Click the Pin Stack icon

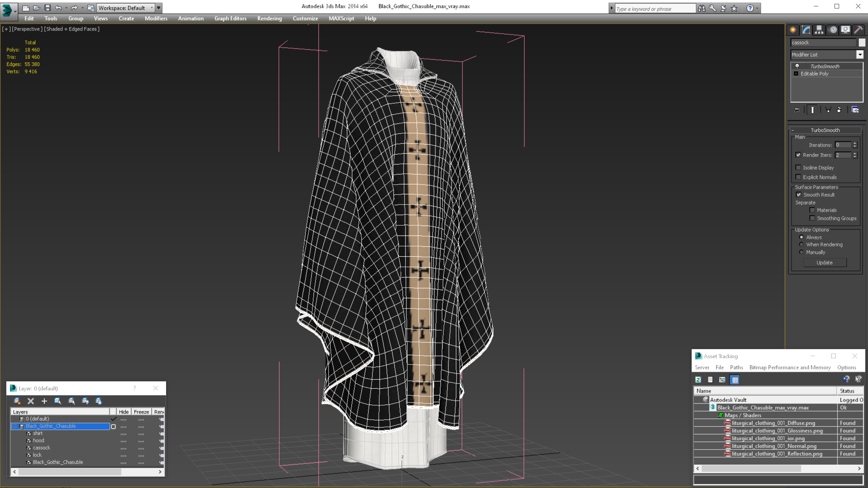(797, 110)
